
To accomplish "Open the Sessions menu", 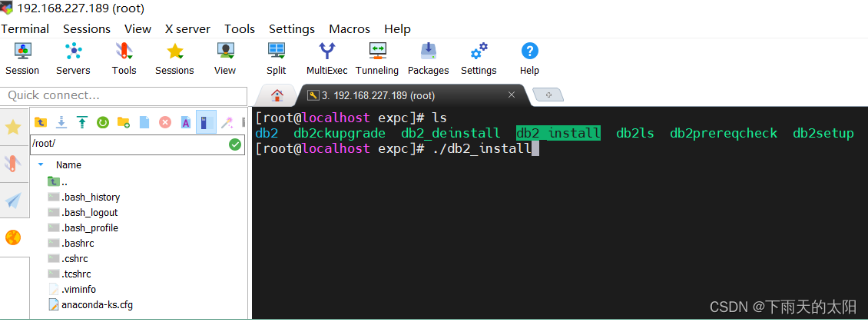I will coord(87,29).
